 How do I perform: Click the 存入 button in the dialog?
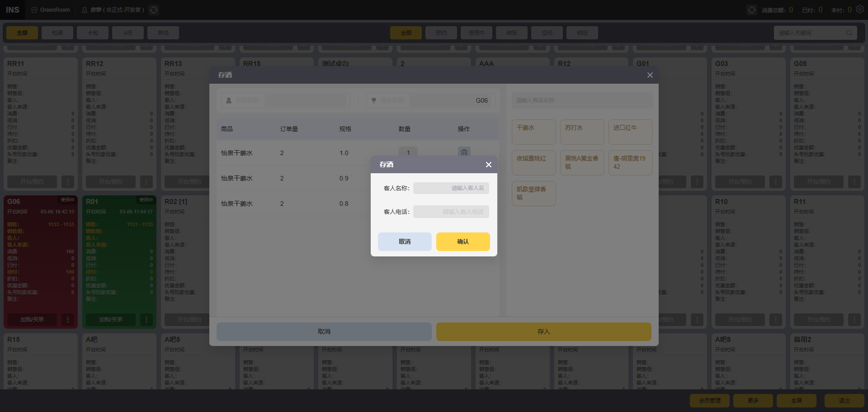(x=544, y=331)
